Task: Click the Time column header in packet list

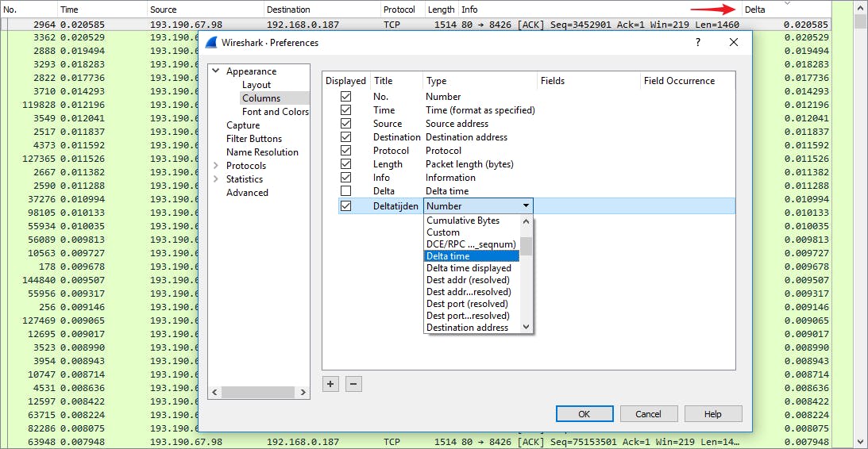Action: pos(102,10)
